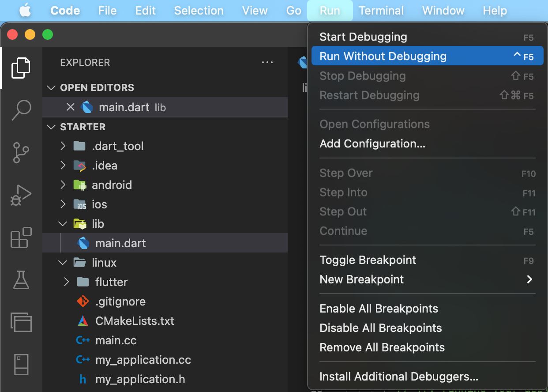
Task: Open the Explorer view in activity bar
Action: (21, 68)
